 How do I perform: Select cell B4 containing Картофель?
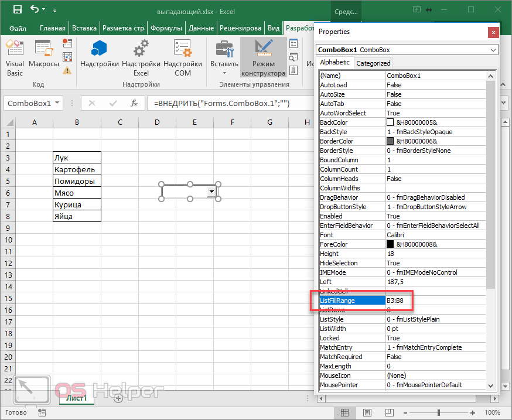click(x=76, y=169)
